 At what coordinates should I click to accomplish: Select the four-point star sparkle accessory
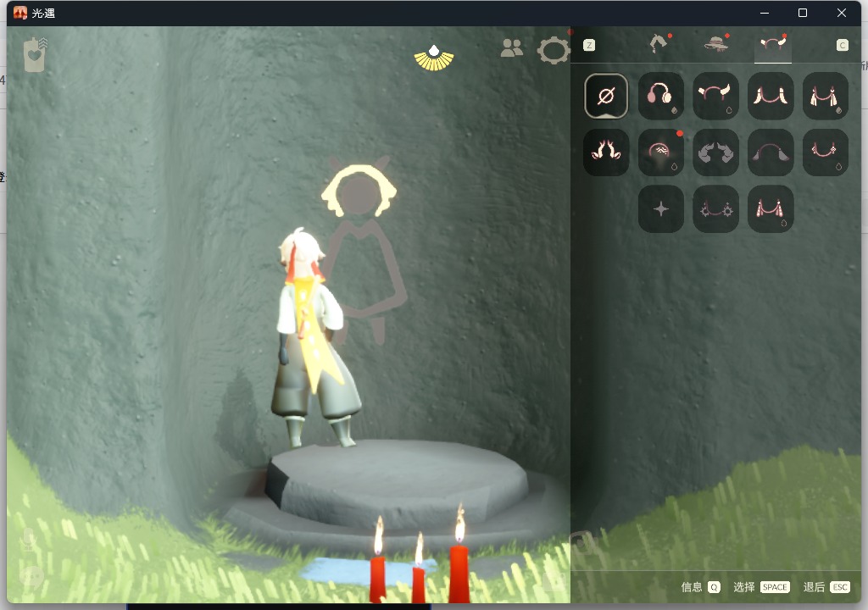pos(660,208)
